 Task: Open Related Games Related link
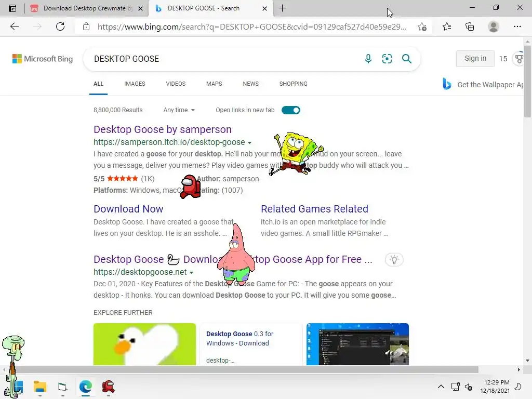314,209
